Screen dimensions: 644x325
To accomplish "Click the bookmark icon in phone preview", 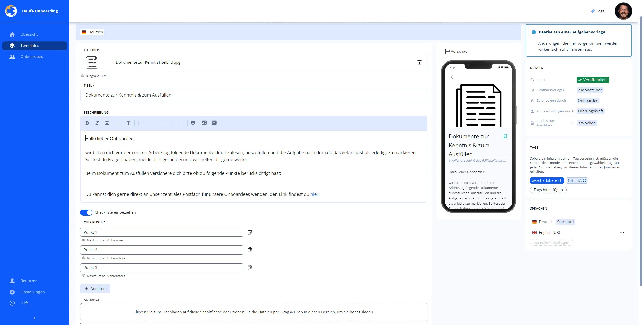I will pos(505,136).
